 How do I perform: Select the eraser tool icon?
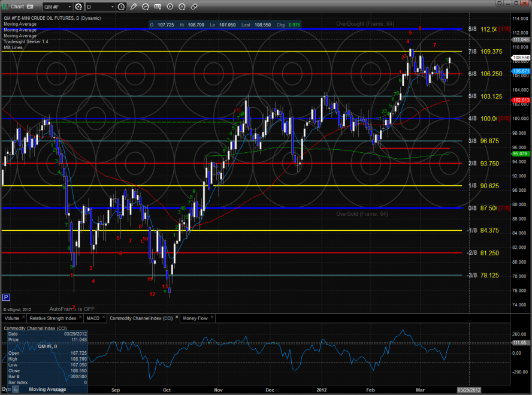[194, 7]
